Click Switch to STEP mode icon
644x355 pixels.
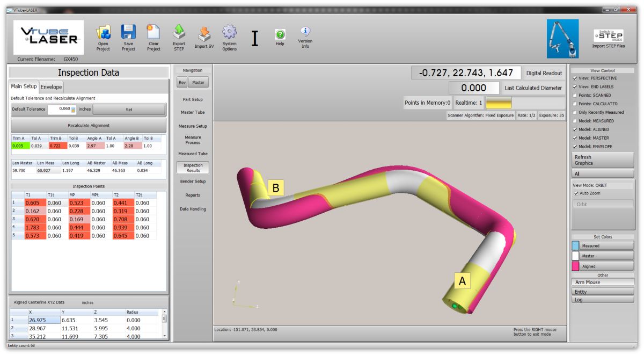(608, 35)
